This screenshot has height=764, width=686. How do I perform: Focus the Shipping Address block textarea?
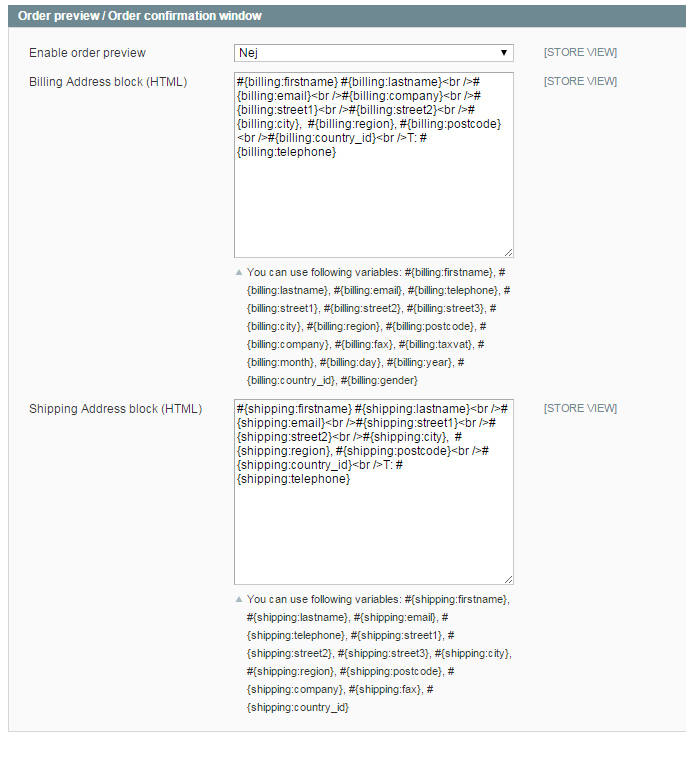(374, 492)
